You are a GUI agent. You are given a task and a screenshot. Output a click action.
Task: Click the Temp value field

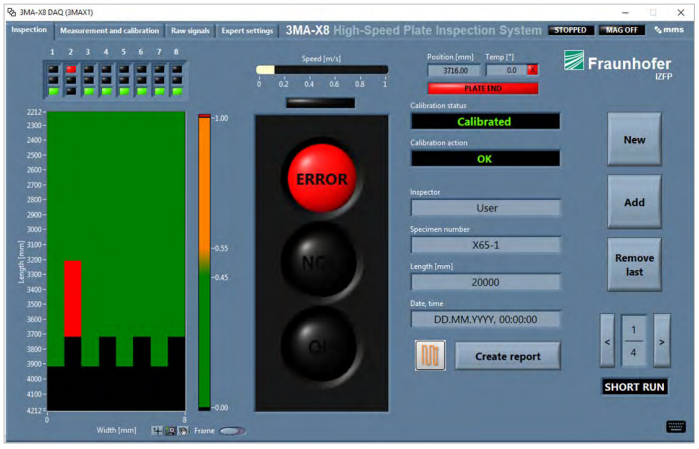[506, 70]
